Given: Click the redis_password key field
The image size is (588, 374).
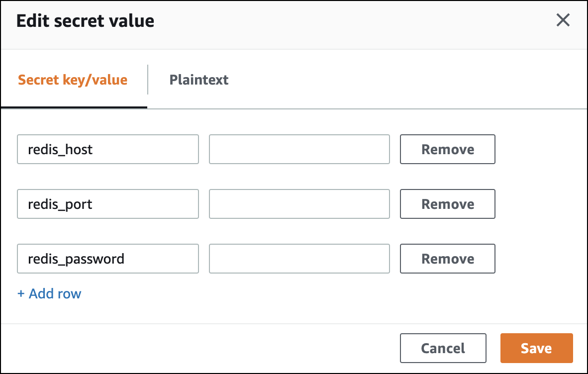Looking at the screenshot, I should (107, 259).
